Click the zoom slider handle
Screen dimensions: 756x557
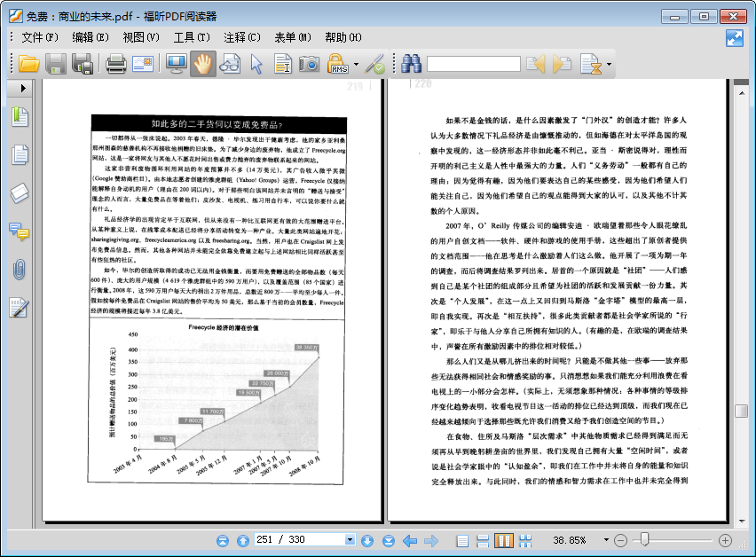coord(644,539)
